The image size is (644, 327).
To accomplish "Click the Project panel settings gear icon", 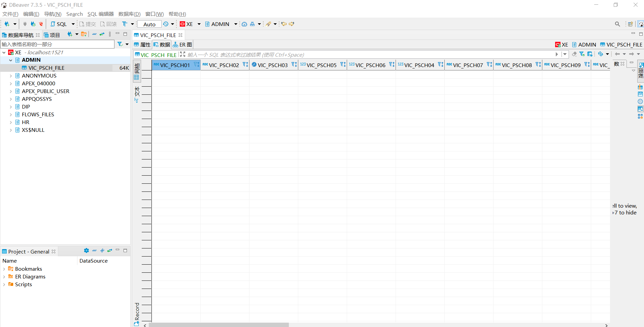I will tap(87, 250).
